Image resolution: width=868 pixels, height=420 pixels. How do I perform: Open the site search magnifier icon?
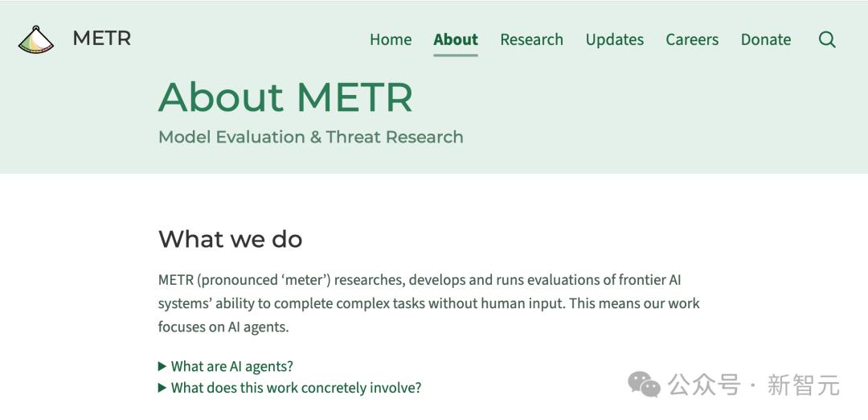pyautogui.click(x=827, y=39)
